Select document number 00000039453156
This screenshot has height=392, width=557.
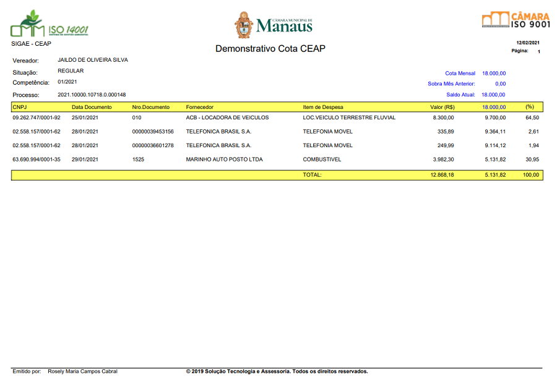[153, 132]
